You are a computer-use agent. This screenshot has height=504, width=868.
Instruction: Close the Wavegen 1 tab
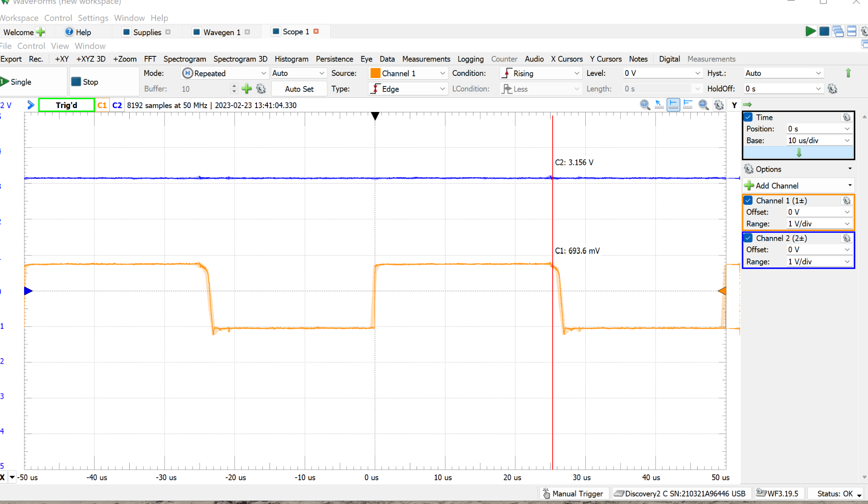(248, 32)
